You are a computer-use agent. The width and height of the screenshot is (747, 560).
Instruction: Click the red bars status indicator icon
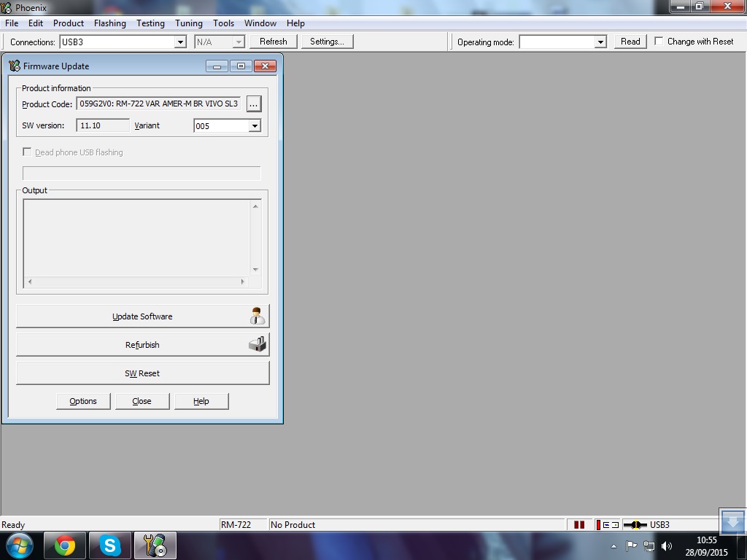point(579,525)
